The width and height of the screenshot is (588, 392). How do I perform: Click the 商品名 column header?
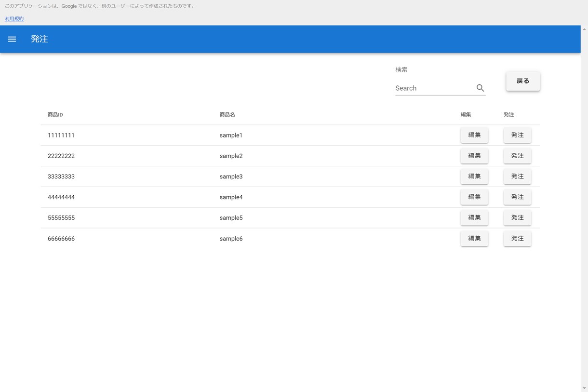[x=227, y=115]
